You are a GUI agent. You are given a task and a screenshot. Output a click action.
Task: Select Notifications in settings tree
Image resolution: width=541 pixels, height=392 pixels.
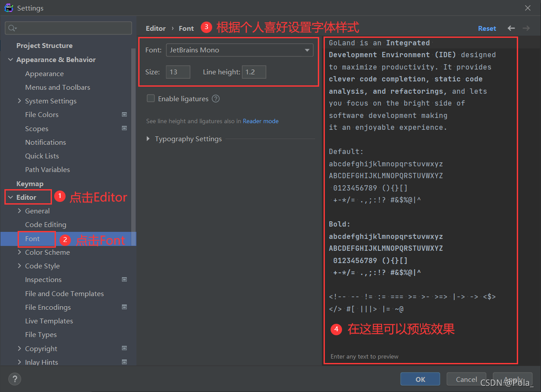[x=45, y=142]
